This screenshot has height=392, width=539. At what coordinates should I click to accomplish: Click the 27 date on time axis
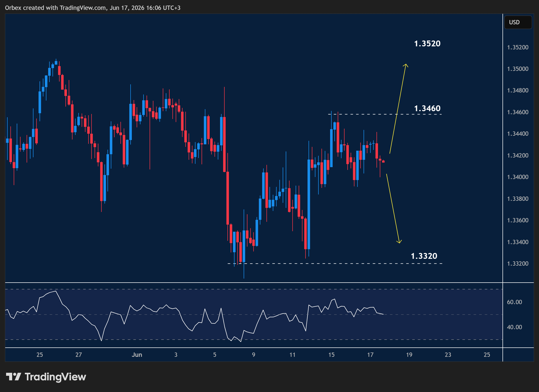pos(79,355)
